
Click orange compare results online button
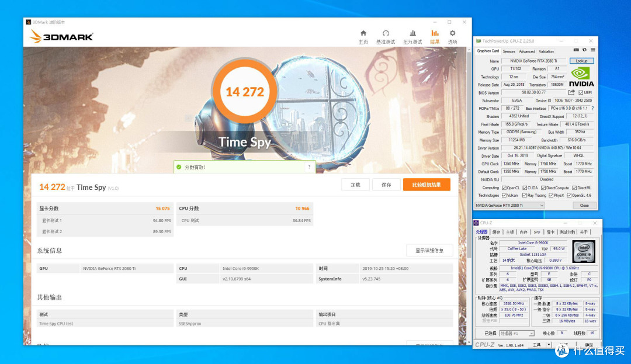427,185
